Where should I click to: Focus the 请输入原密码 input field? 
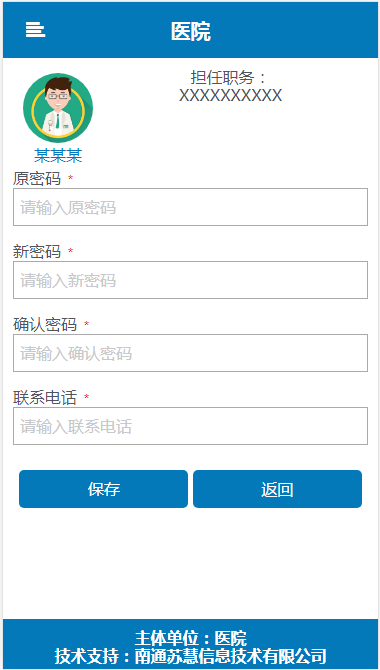(x=190, y=207)
